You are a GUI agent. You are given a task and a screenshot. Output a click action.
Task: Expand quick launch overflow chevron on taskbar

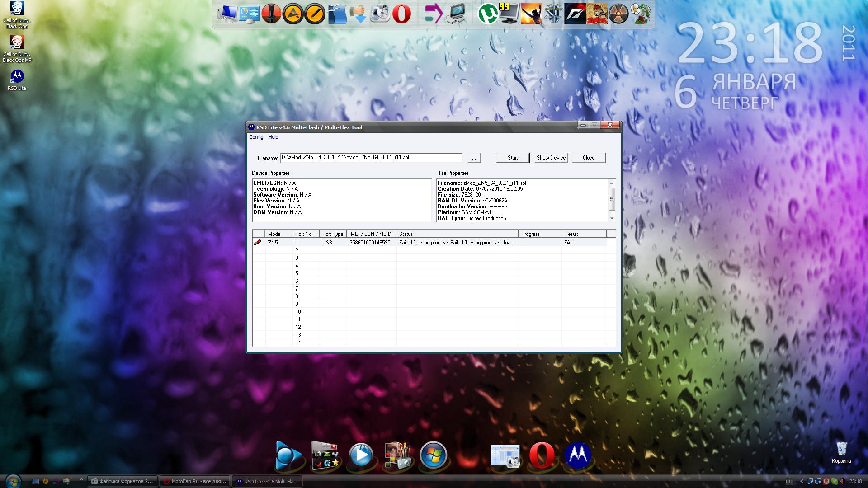click(x=81, y=479)
